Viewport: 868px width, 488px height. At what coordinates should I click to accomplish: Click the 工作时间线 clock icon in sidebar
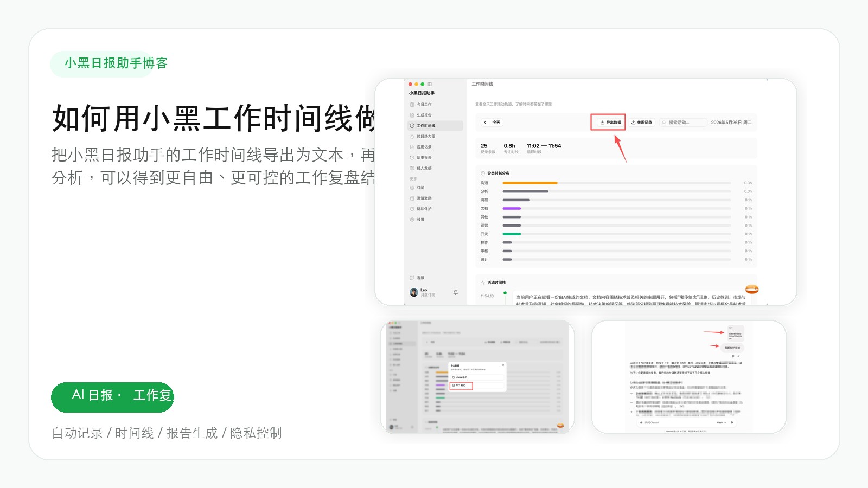tap(412, 126)
